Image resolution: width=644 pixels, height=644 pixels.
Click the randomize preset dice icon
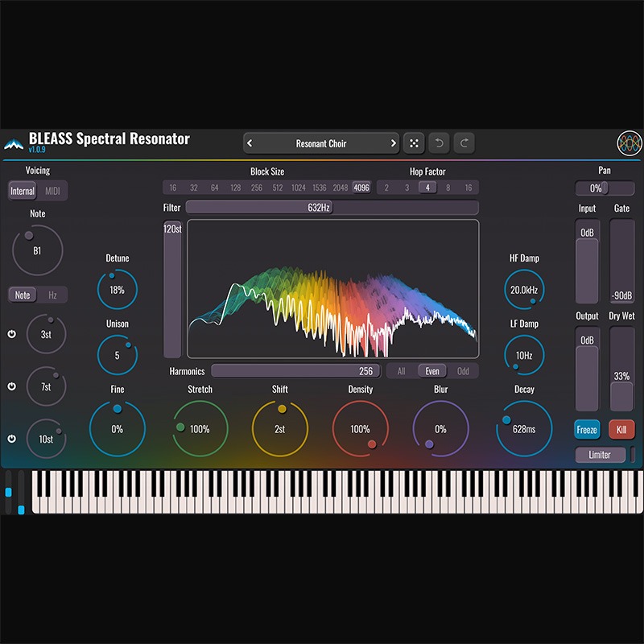coord(414,143)
